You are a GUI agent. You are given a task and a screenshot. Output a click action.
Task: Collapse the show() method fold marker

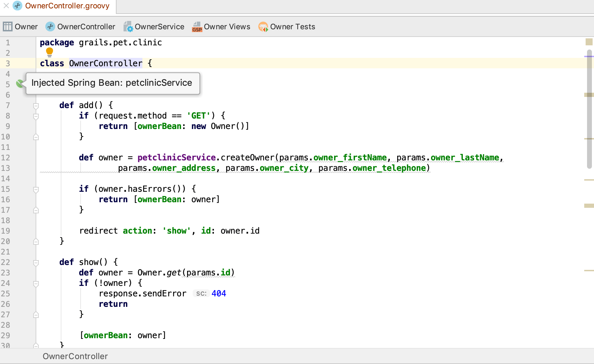pos(36,262)
